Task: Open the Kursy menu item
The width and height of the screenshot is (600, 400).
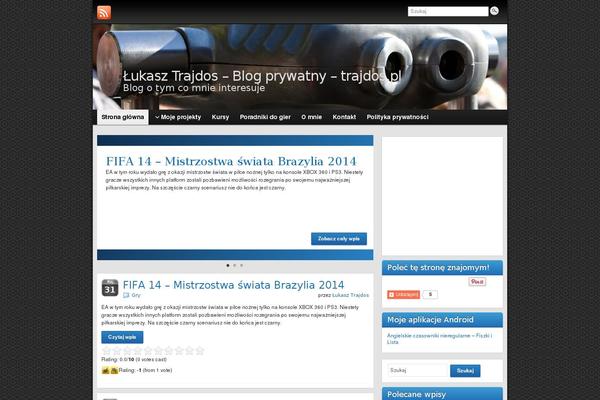Action: pyautogui.click(x=220, y=117)
